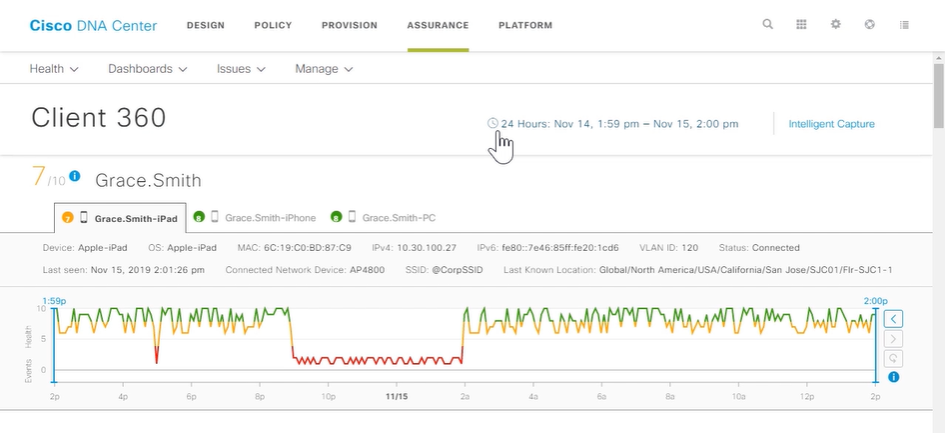Click the orange health badge on Grace.Smith-iPad
This screenshot has height=433, width=945.
[67, 218]
